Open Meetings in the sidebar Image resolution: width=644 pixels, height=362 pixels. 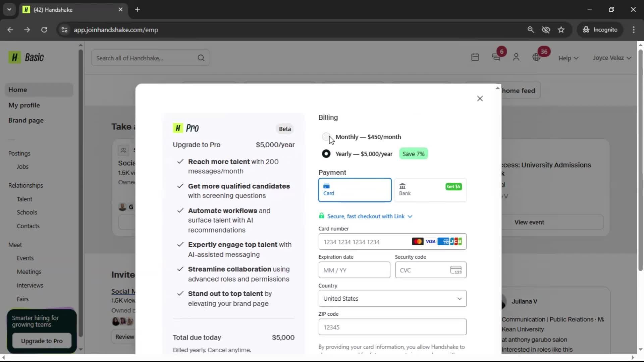tap(29, 272)
